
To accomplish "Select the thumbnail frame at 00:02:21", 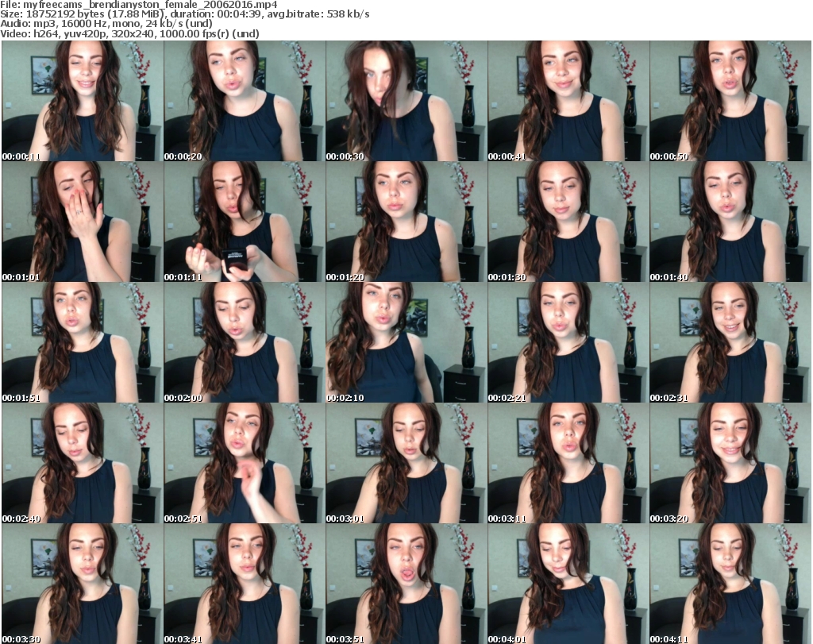I will [x=568, y=343].
